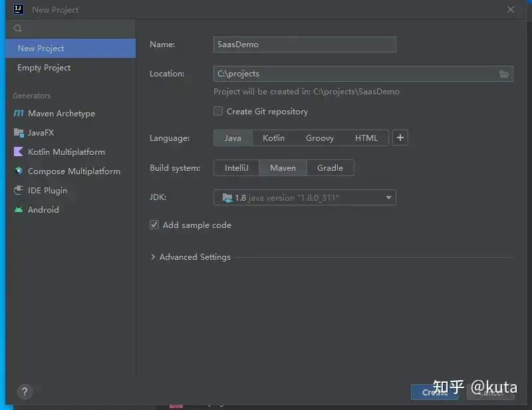Viewport: 532px width, 410px height.
Task: Expand Advanced Settings section
Action: pyautogui.click(x=153, y=257)
